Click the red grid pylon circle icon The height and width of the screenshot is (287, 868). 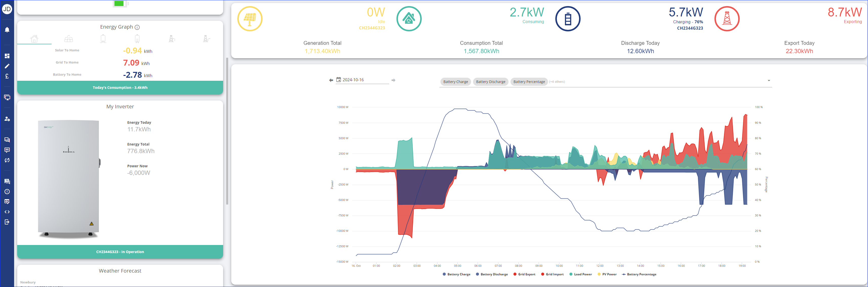click(727, 19)
